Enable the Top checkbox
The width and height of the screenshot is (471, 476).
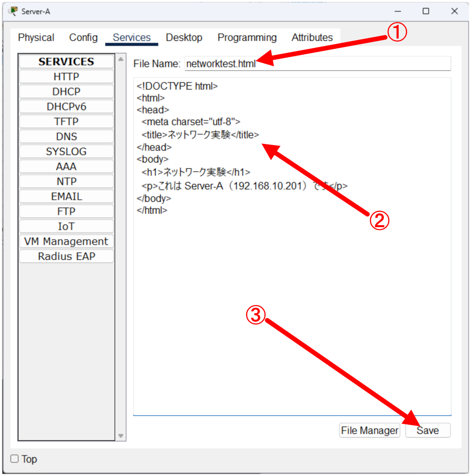[15, 459]
